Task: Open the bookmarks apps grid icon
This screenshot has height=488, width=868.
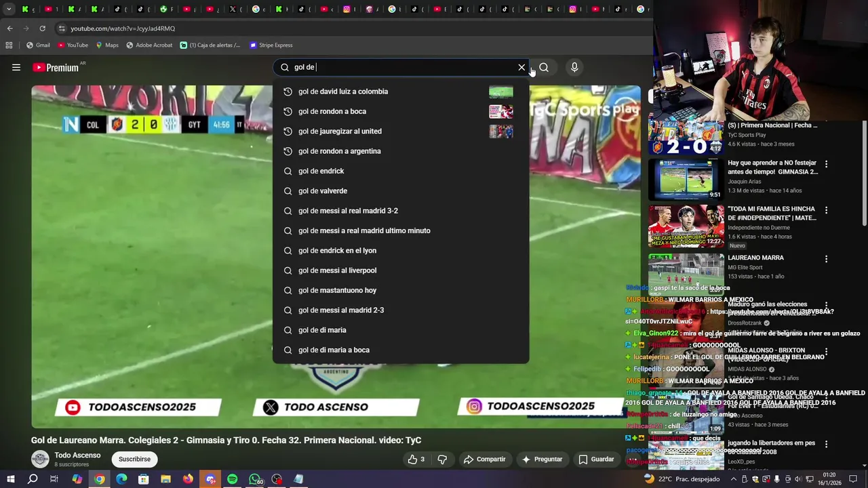Action: point(9,45)
